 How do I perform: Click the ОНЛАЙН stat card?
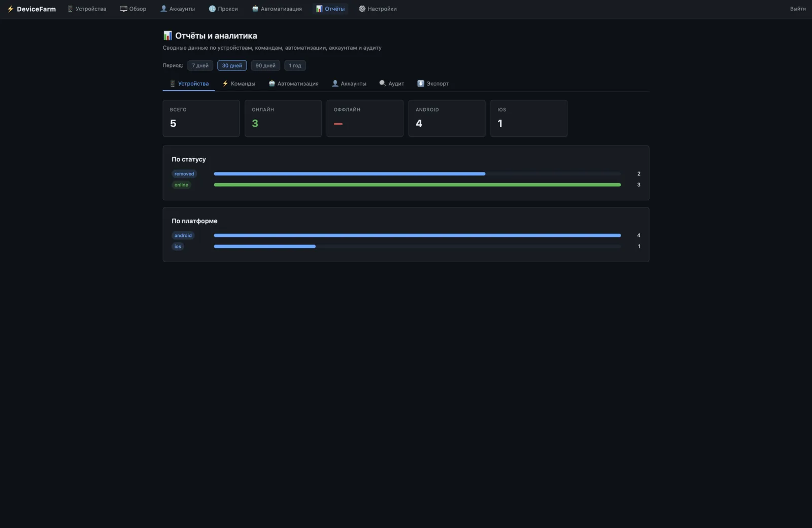[x=283, y=118]
